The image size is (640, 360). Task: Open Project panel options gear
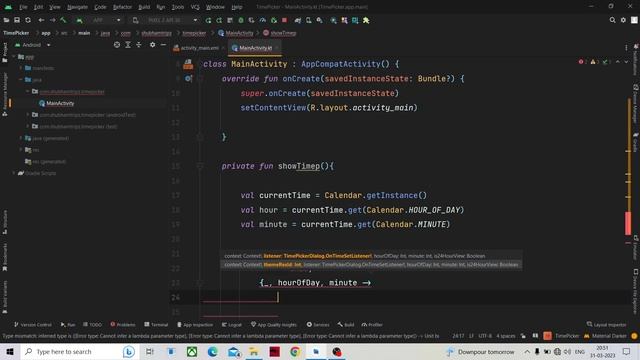(x=152, y=45)
